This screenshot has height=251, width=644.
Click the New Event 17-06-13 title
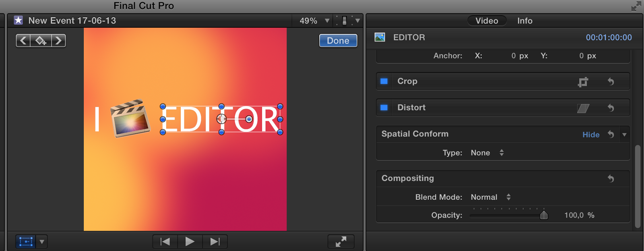[72, 21]
